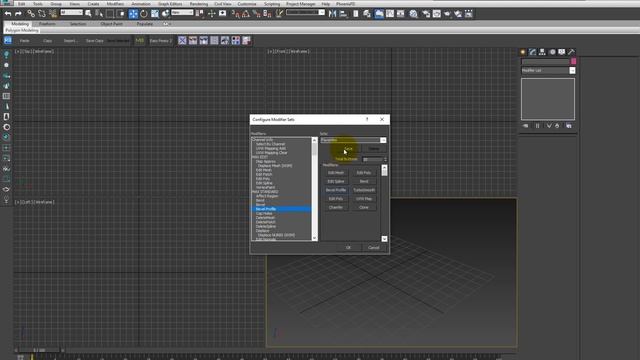Open the Material Editor from toolbar
This screenshot has height=360, width=640.
413,14
